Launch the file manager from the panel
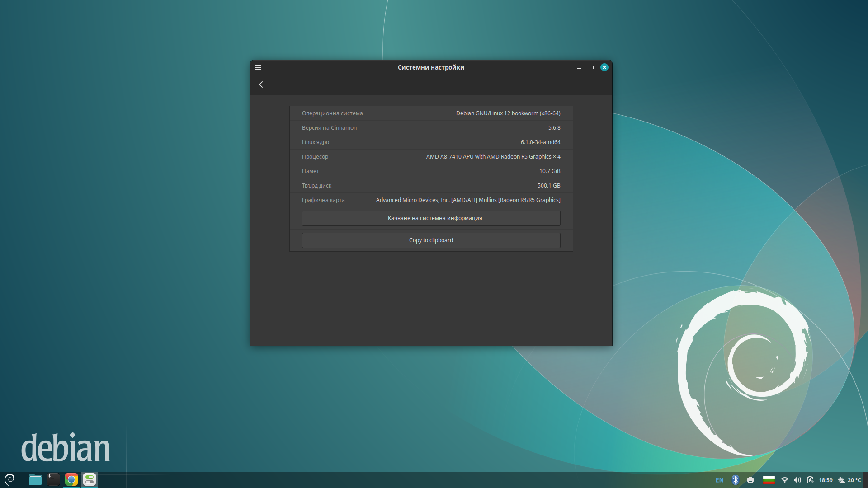Viewport: 868px width, 488px height. 35,479
